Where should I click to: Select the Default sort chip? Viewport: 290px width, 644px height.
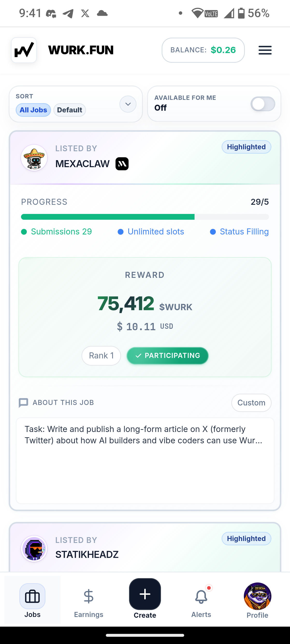(x=70, y=110)
